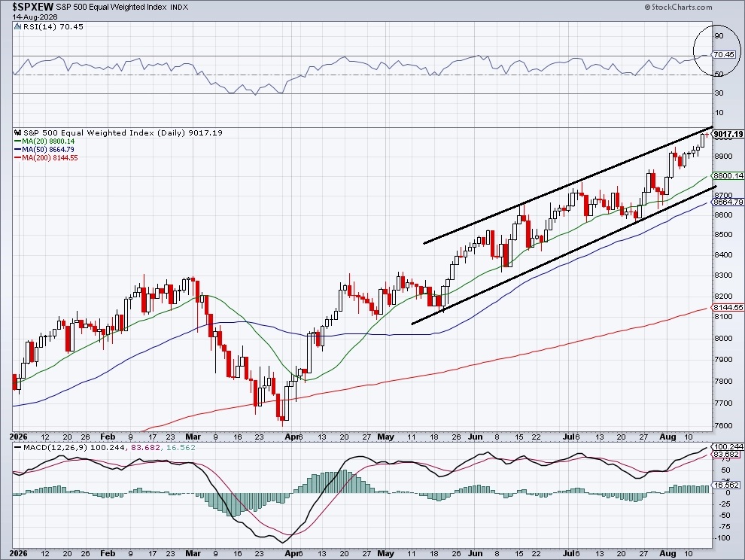
Task: Click the 10 level on the RSI axis
Action: [719, 113]
